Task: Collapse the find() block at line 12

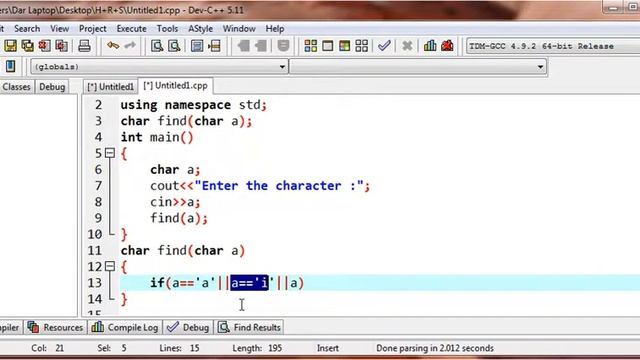Action: click(x=110, y=267)
